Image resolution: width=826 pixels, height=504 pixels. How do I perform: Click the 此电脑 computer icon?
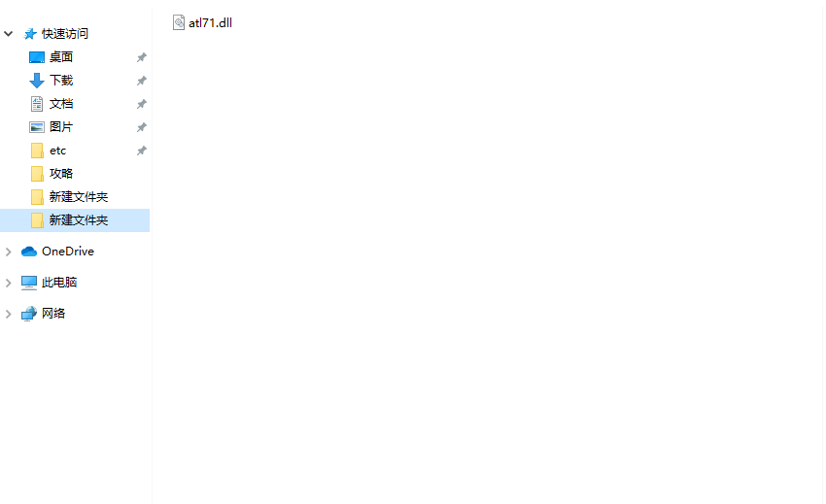click(x=29, y=283)
